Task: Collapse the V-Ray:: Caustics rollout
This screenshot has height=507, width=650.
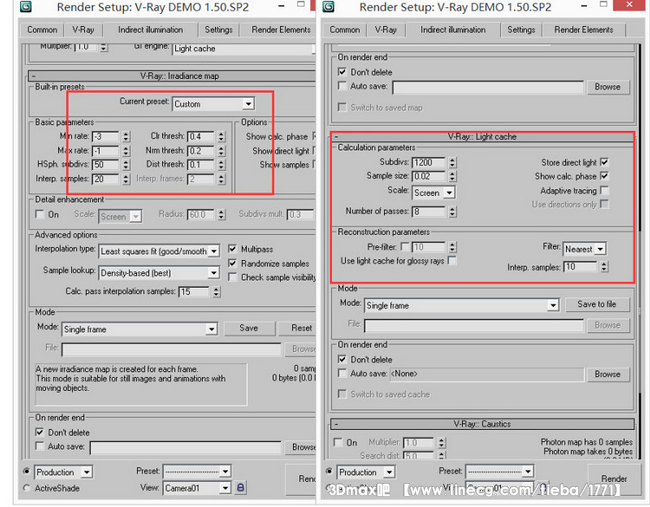Action: (482, 424)
